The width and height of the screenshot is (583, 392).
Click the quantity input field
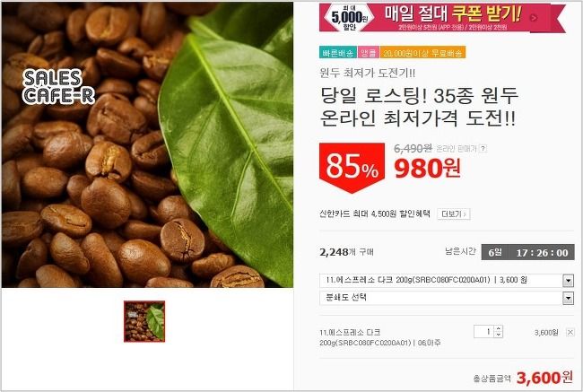pos(484,331)
